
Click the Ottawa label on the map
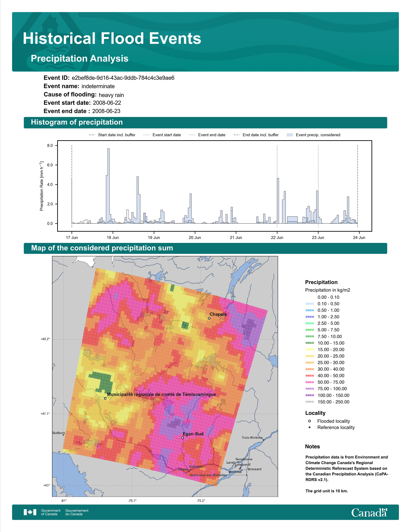[183, 469]
